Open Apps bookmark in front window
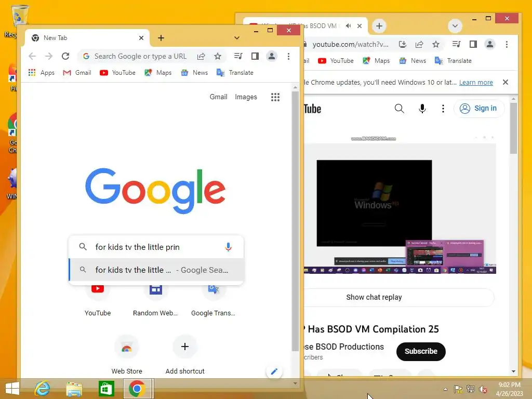 42,73
